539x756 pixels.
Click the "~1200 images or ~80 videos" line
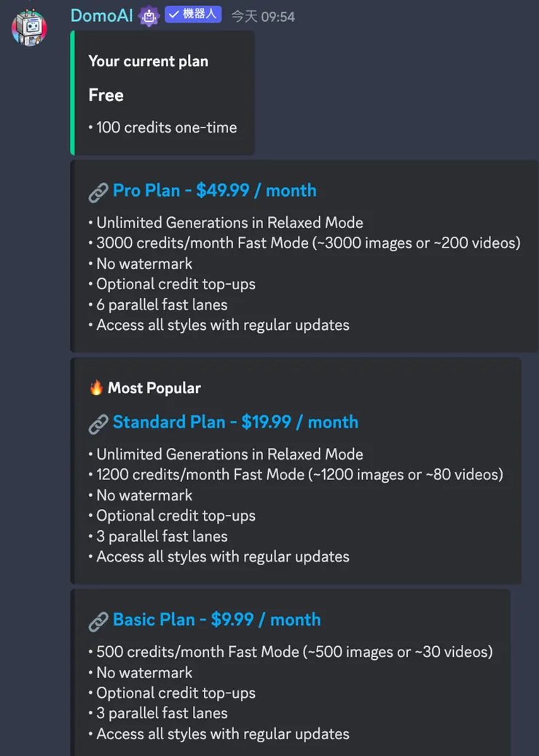[x=299, y=475]
